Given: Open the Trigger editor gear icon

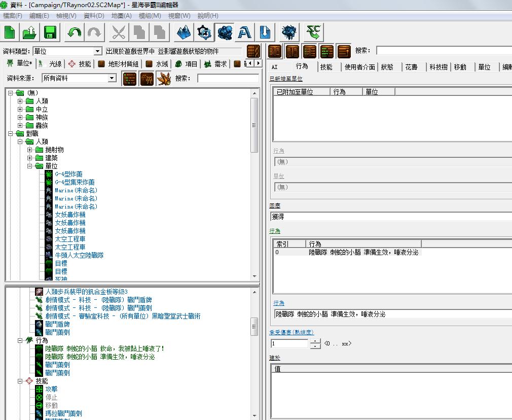Looking at the screenshot, I should click(204, 33).
